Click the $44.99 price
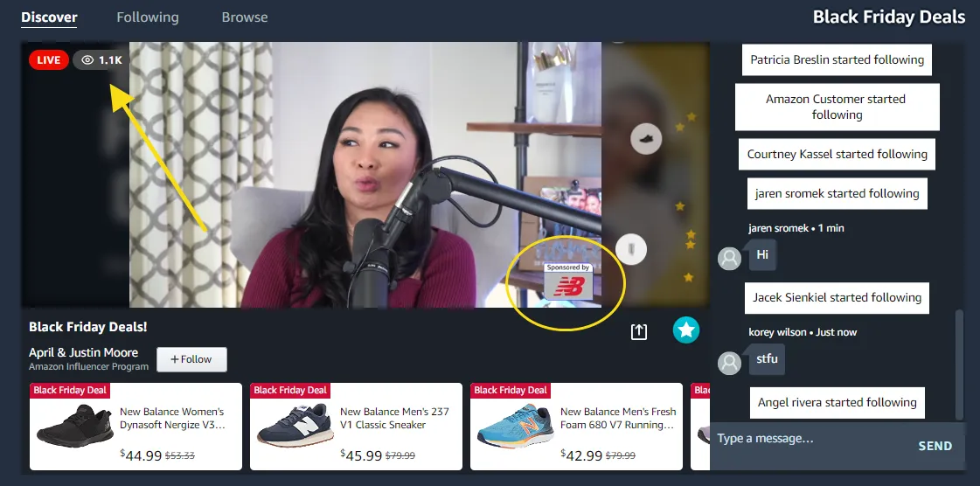This screenshot has width=980, height=486. (x=142, y=455)
